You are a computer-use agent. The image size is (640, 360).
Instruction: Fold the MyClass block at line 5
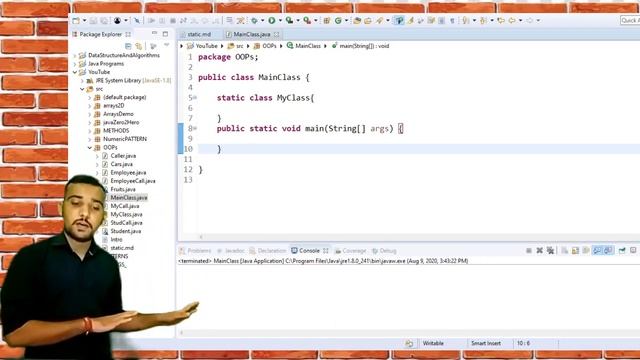click(x=196, y=98)
